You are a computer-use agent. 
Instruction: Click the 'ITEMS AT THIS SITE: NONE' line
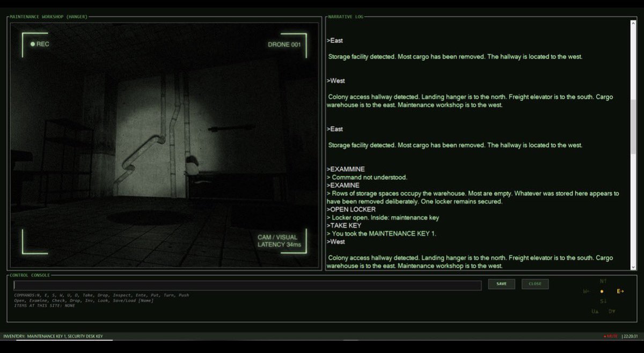click(45, 305)
